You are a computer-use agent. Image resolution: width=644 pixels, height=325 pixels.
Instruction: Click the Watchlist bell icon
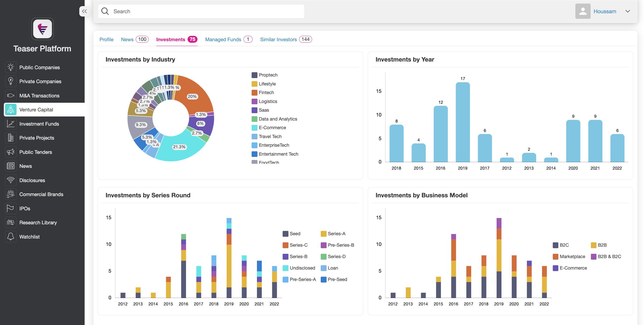[x=11, y=237]
